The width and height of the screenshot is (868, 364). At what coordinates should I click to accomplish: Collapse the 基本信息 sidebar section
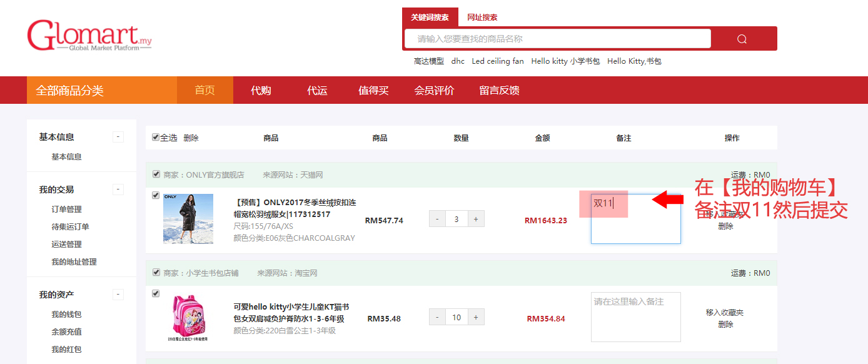[118, 137]
